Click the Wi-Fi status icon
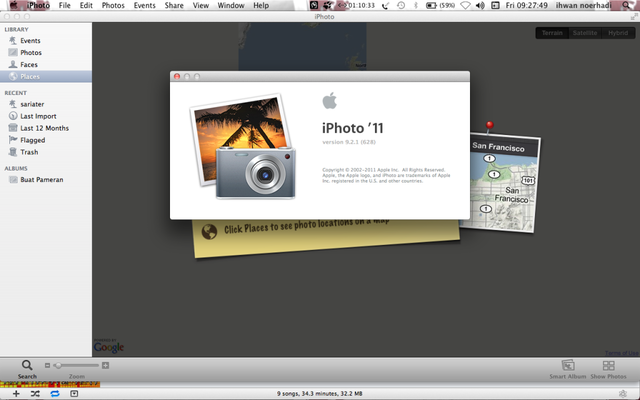Image resolution: width=640 pixels, height=400 pixels. tap(465, 5)
